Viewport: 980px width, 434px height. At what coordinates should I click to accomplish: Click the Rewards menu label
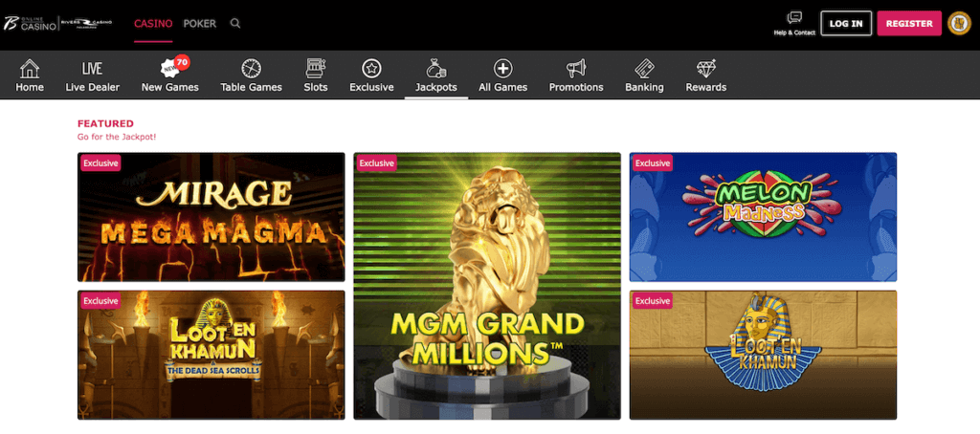coord(705,87)
